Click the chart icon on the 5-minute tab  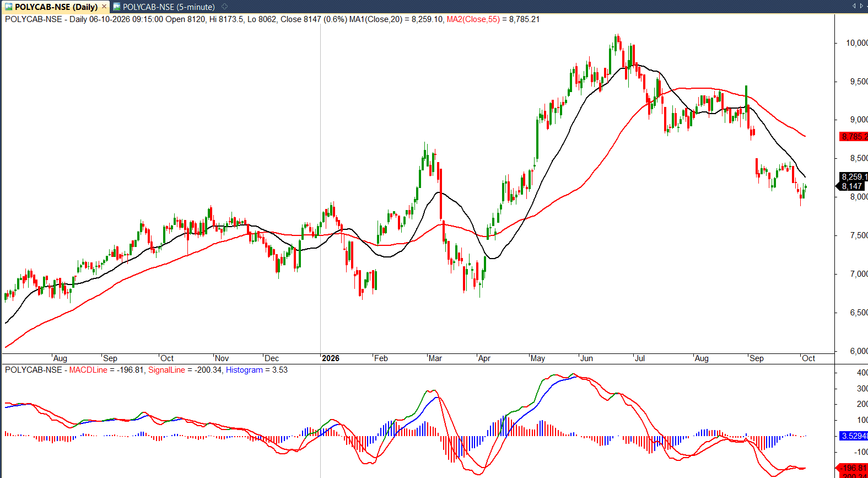[117, 7]
